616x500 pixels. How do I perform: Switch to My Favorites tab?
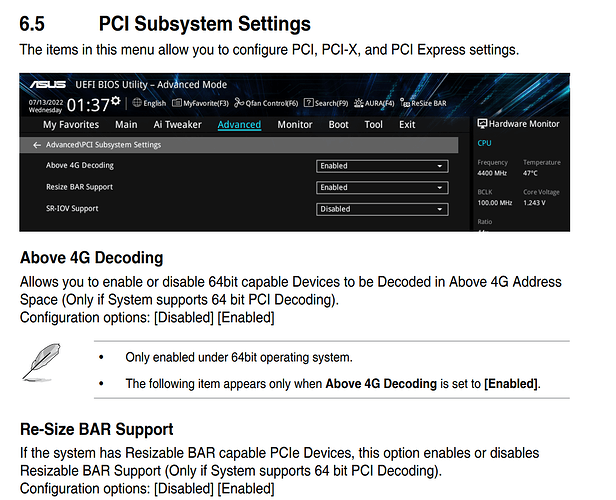[71, 125]
